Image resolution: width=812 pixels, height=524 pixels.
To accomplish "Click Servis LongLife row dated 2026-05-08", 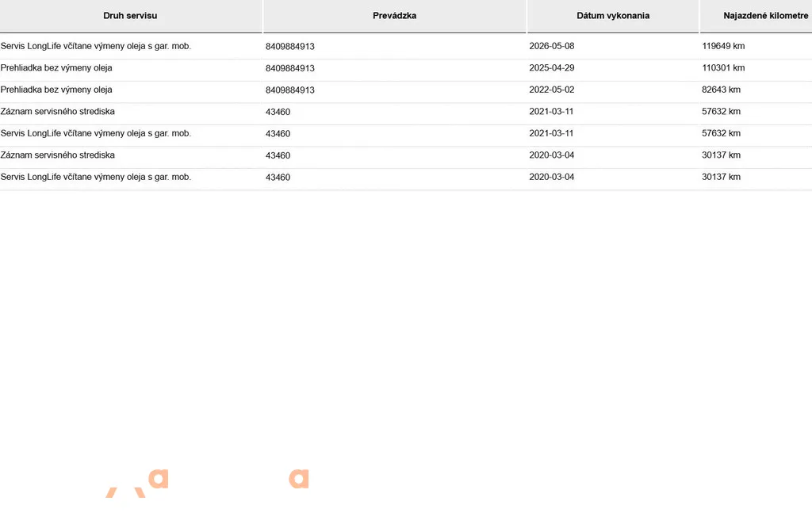I will click(96, 46).
